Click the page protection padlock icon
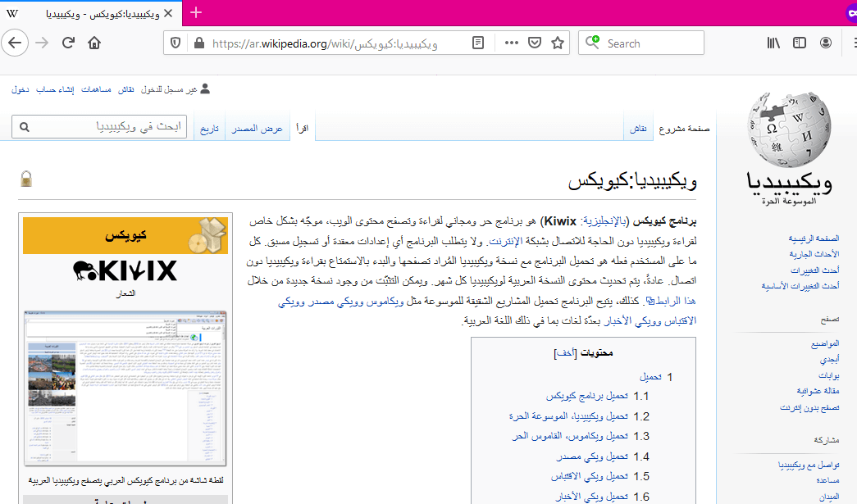This screenshot has width=857, height=504. click(25, 179)
